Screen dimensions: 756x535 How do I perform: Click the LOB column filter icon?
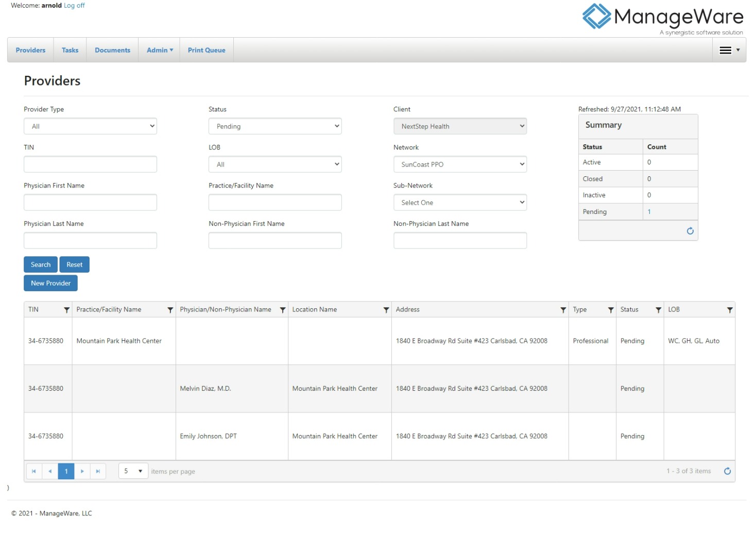click(729, 310)
